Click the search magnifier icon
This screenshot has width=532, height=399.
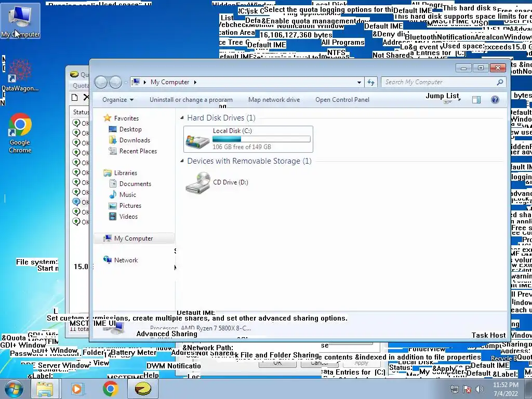click(x=500, y=82)
